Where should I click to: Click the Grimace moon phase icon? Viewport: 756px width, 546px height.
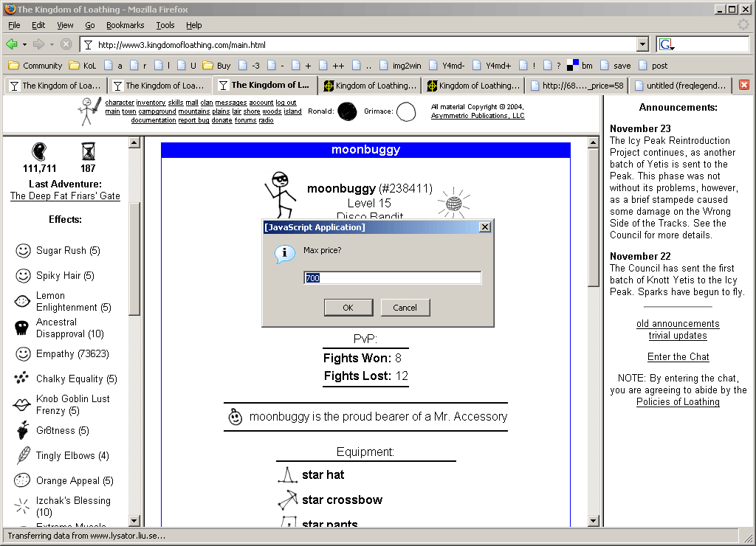406,111
